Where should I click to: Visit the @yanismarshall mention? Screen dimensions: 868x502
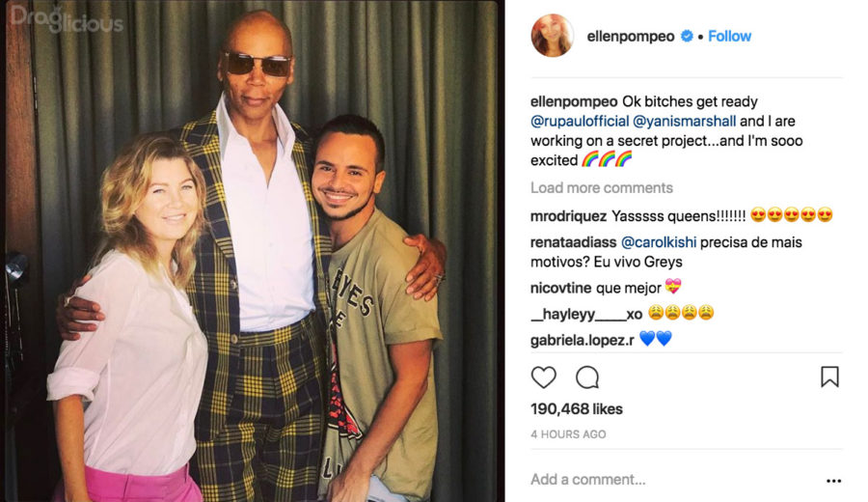pos(684,122)
